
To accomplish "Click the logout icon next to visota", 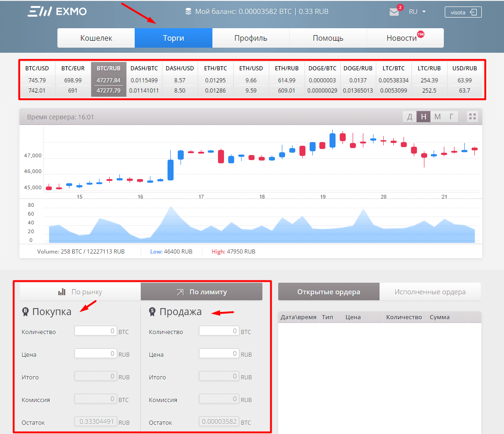I will [x=473, y=12].
